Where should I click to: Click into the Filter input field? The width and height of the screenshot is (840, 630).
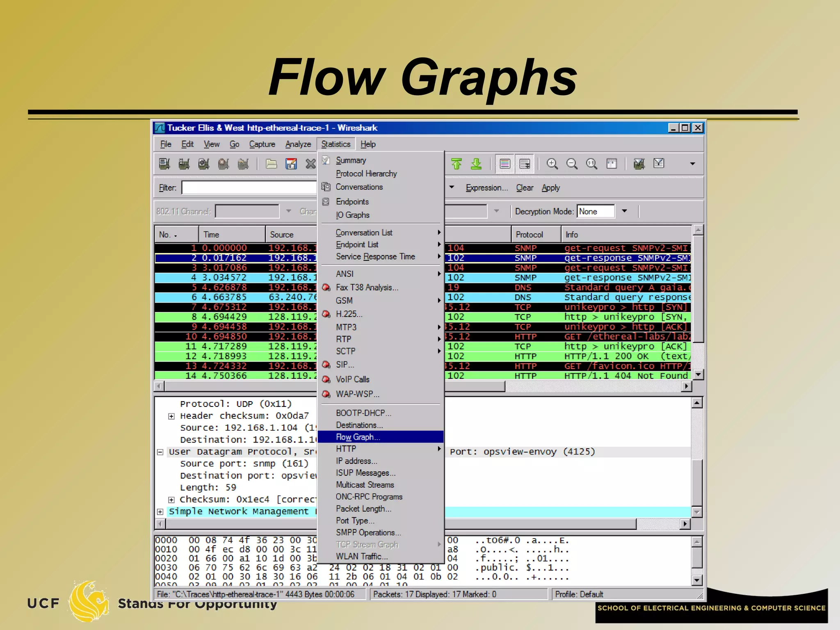pos(249,187)
